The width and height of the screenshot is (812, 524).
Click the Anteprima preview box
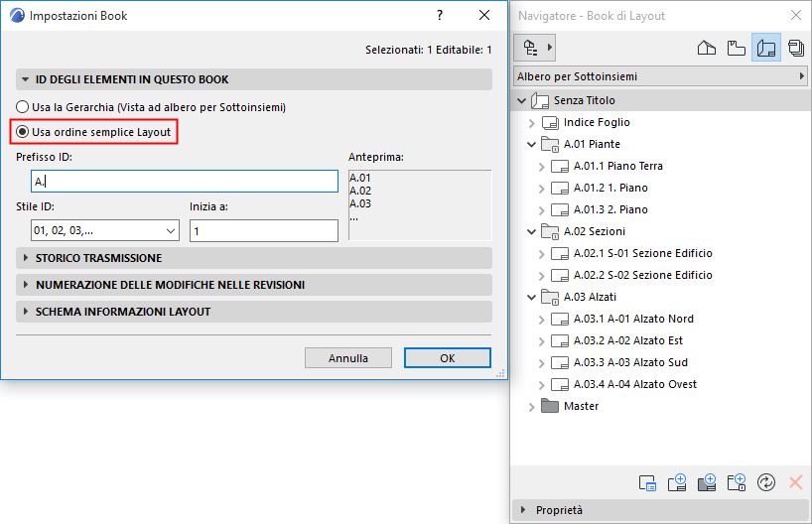420,205
